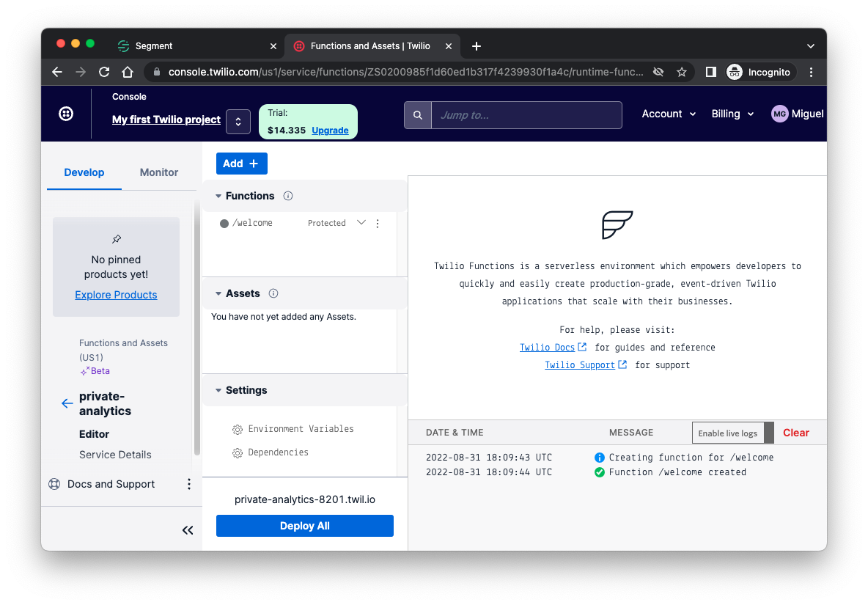
Task: Click the Function /welcome created log message
Action: pos(677,472)
